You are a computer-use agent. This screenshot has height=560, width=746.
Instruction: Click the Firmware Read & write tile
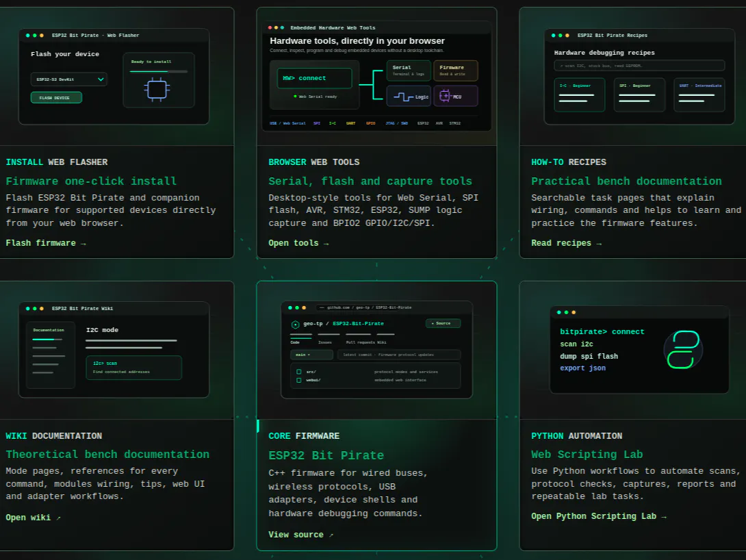click(x=455, y=71)
